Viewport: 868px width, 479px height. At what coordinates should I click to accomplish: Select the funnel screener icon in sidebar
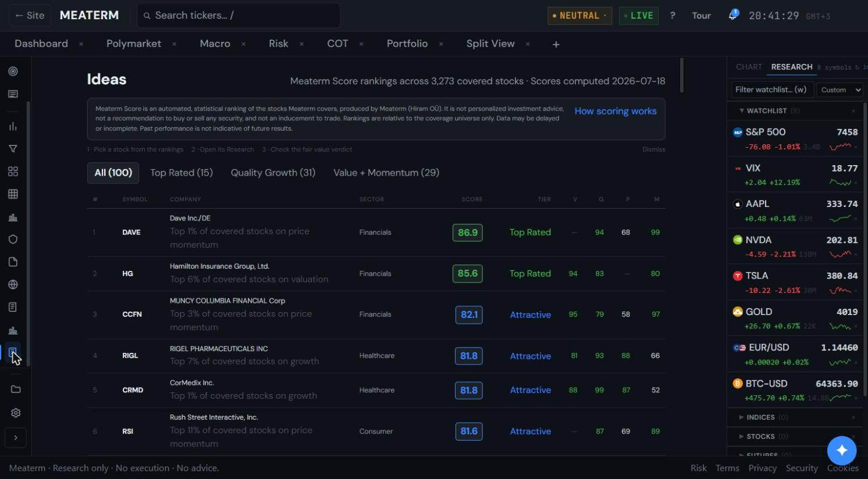(13, 149)
